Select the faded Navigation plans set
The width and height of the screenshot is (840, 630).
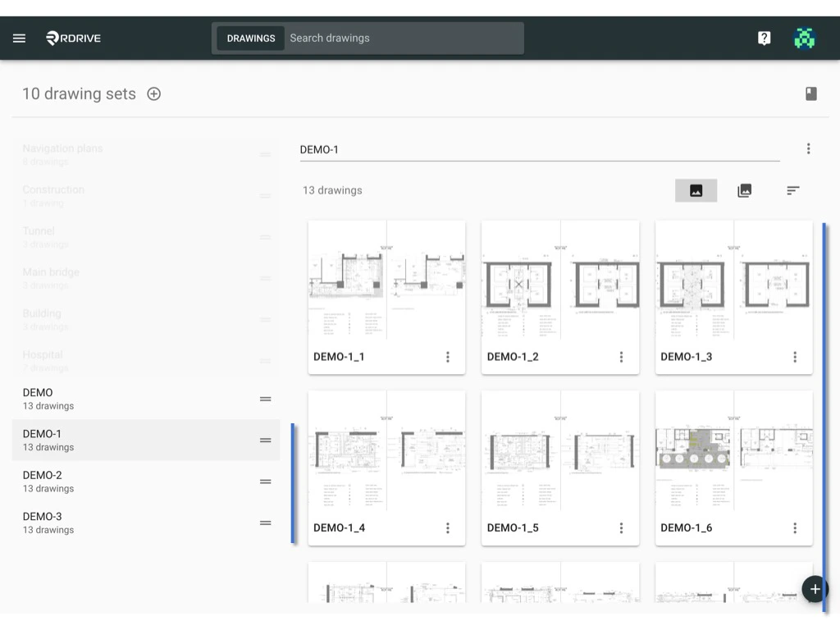(x=146, y=154)
